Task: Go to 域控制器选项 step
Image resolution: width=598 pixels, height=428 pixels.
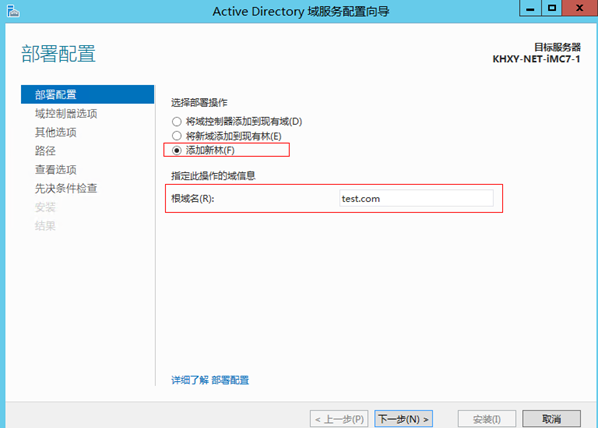Action: (x=66, y=113)
